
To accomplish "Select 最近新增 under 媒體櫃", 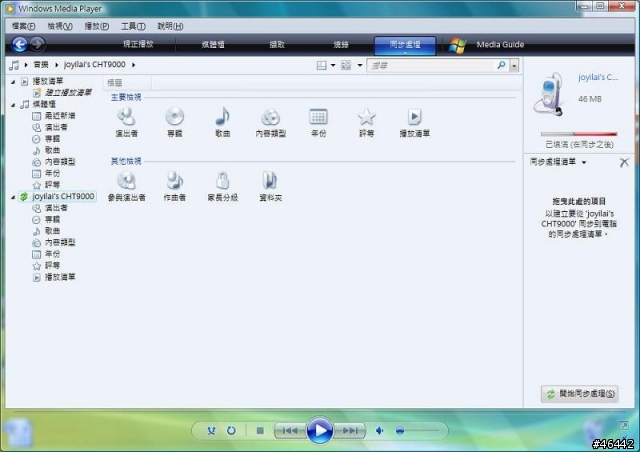I will 60,116.
